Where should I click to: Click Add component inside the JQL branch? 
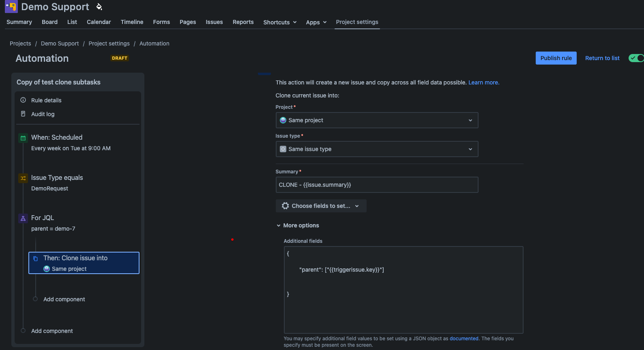point(64,299)
